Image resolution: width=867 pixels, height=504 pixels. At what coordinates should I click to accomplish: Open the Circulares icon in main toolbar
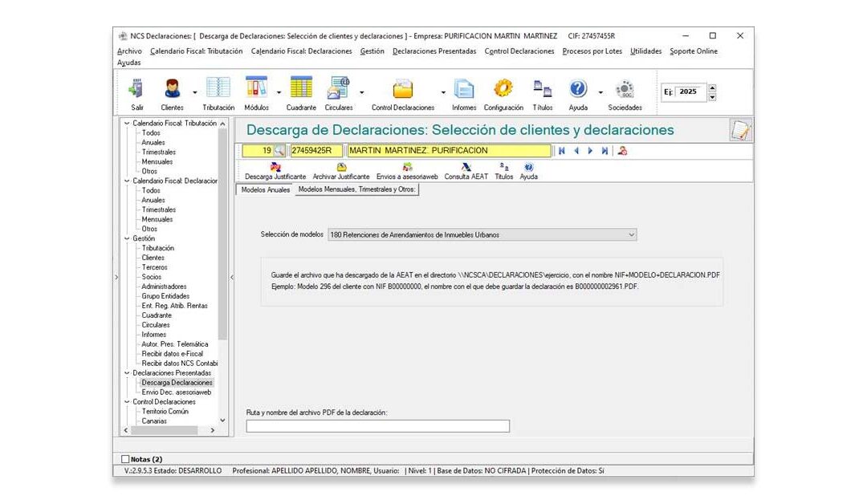339,87
